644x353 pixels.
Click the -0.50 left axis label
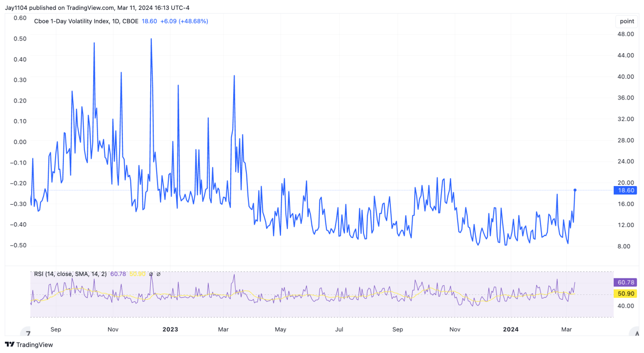19,245
